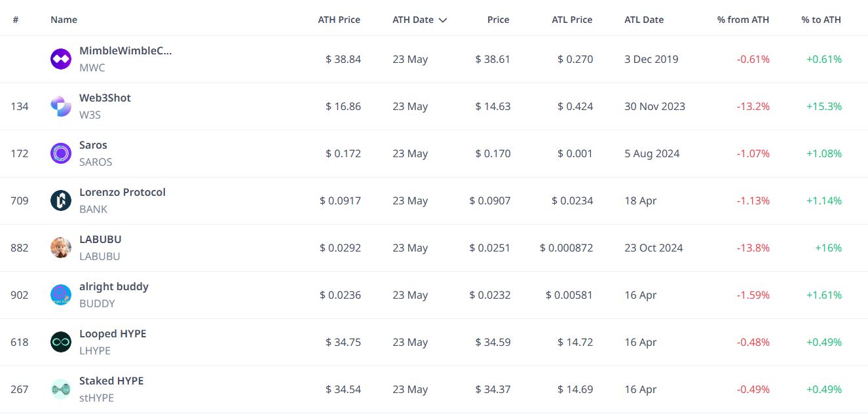Image resolution: width=868 pixels, height=414 pixels.
Task: Toggle ATH Date sort chevron arrow
Action: (443, 20)
